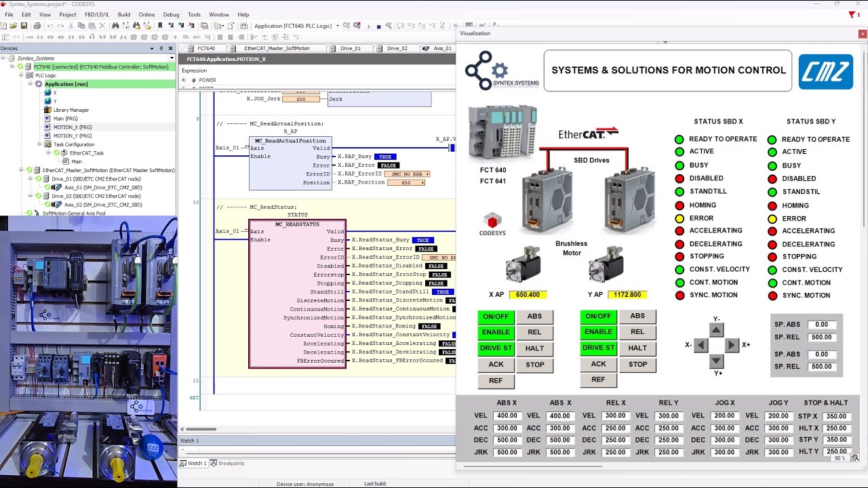Click the Print toolbar icon
Image resolution: width=868 pixels, height=488 pixels.
(37, 26)
